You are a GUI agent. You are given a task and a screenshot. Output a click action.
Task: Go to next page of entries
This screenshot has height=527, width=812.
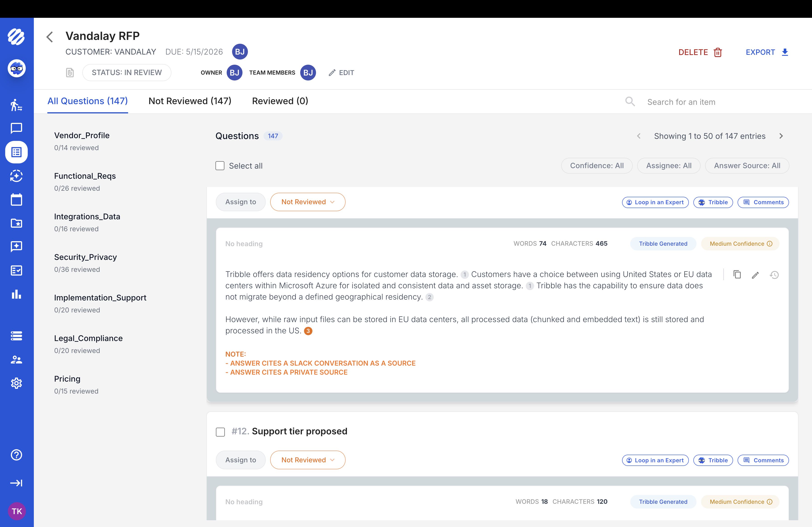781,136
